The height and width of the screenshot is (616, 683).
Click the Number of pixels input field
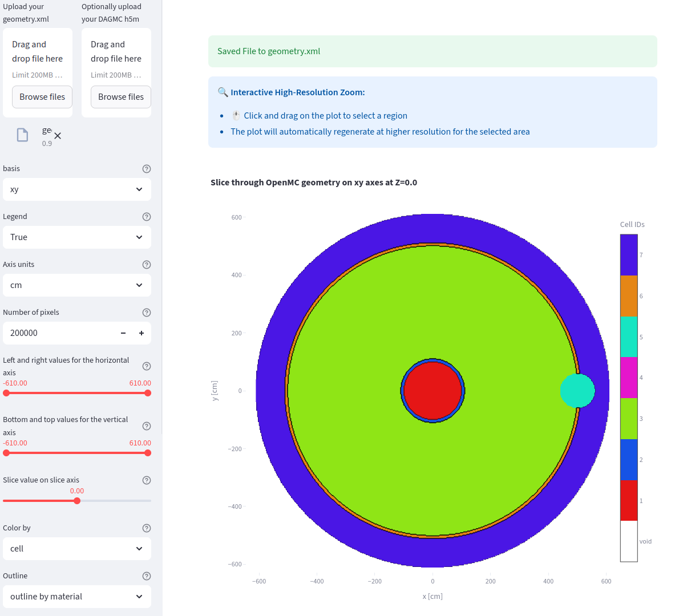coord(57,333)
